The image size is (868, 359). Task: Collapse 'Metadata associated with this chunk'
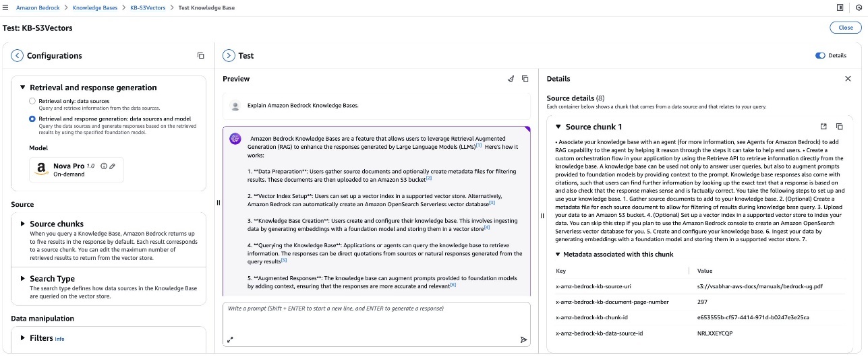(558, 255)
